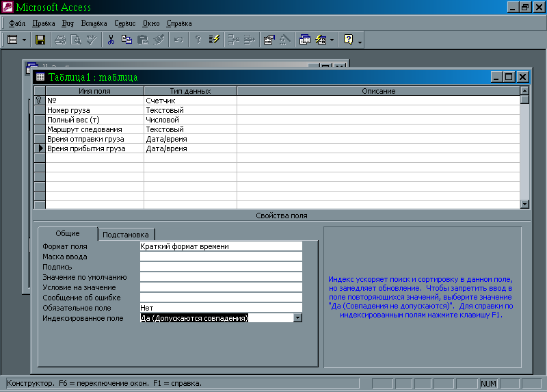Viewport: 547px width, 392px height.
Task: Open the Вид menu
Action: [x=68, y=23]
